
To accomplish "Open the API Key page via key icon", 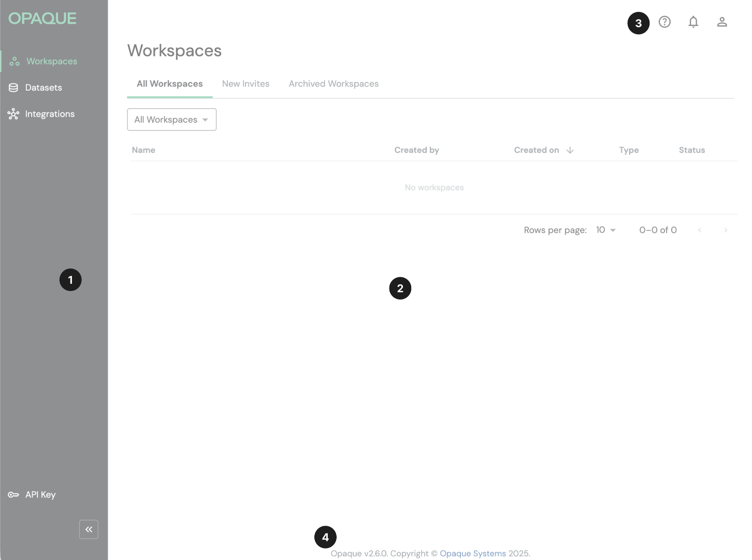I will coord(13,495).
